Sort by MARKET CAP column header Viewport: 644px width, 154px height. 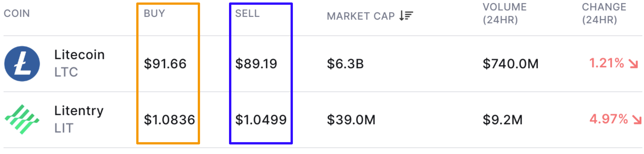click(x=361, y=16)
